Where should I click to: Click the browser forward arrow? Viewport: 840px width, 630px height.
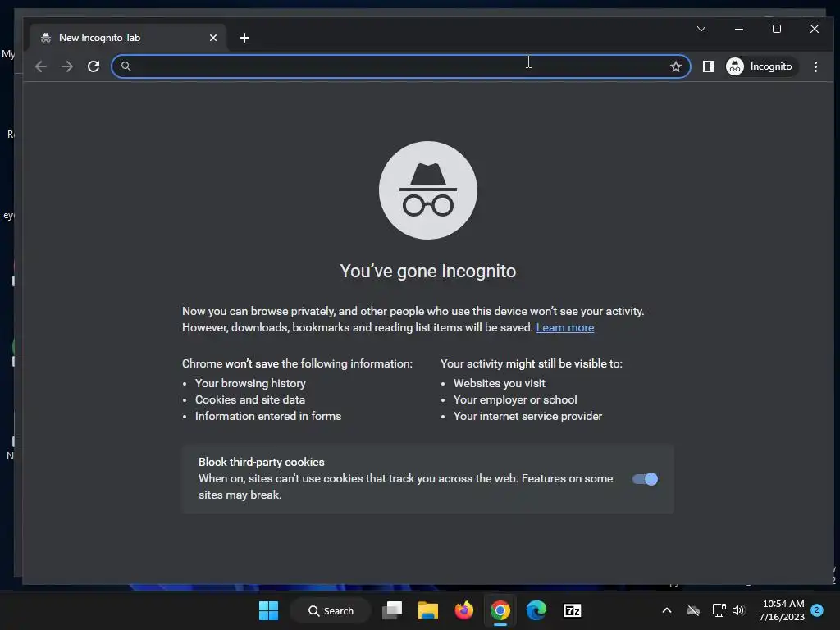tap(67, 66)
